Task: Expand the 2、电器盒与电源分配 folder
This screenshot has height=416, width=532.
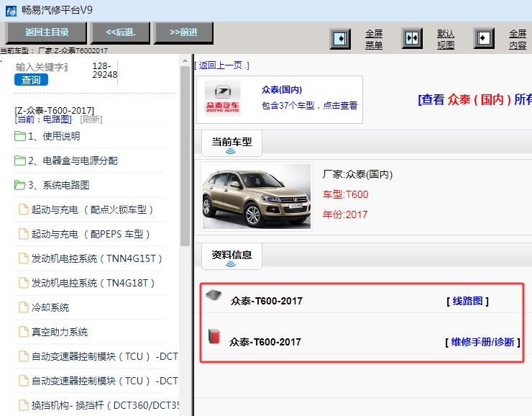Action: tap(73, 160)
